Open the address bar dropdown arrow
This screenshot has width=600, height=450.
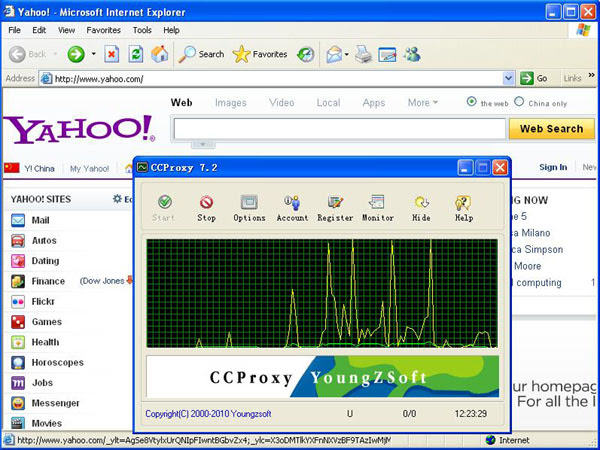(508, 78)
